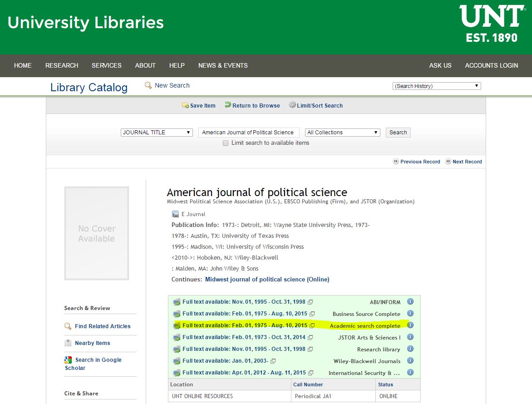Open the SERVICES menu

(x=107, y=65)
